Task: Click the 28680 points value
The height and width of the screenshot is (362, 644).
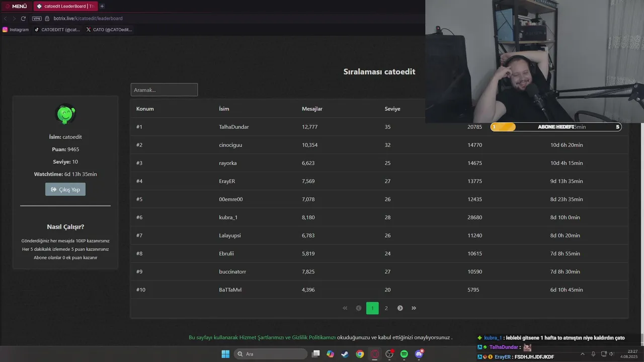Action: click(x=474, y=217)
